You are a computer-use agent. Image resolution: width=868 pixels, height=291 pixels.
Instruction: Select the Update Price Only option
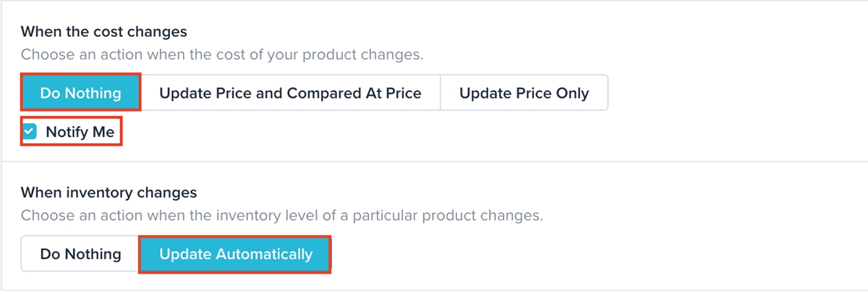click(x=524, y=93)
